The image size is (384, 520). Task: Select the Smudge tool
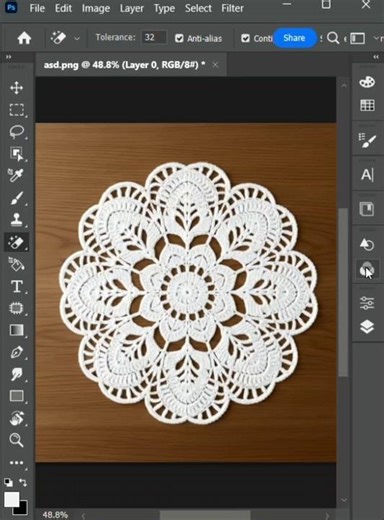point(16,374)
